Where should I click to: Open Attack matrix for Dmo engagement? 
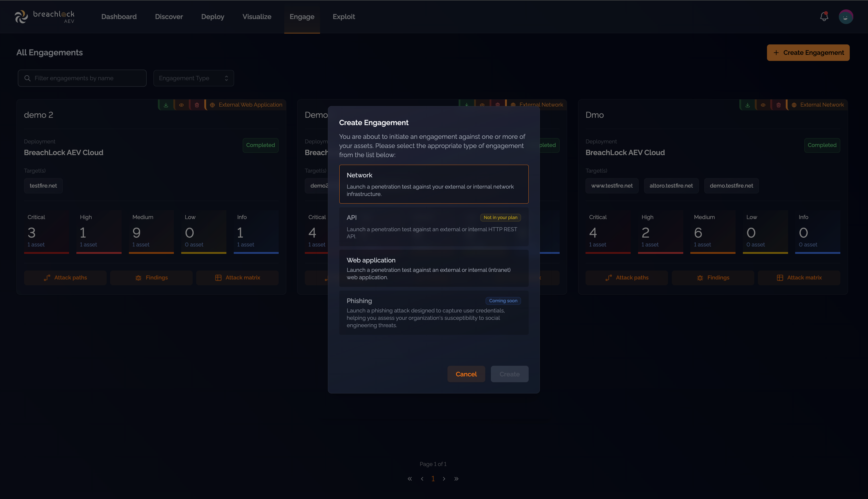799,278
